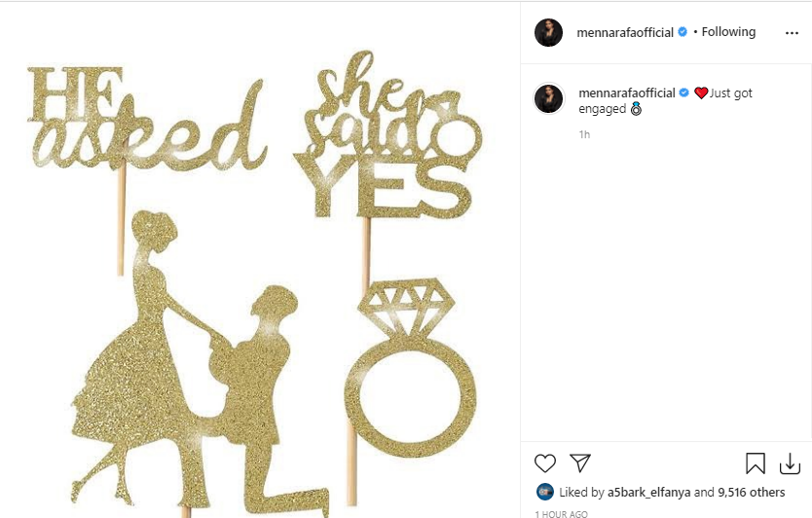Click the verified badge in the post header
812x518 pixels.
pyautogui.click(x=683, y=32)
